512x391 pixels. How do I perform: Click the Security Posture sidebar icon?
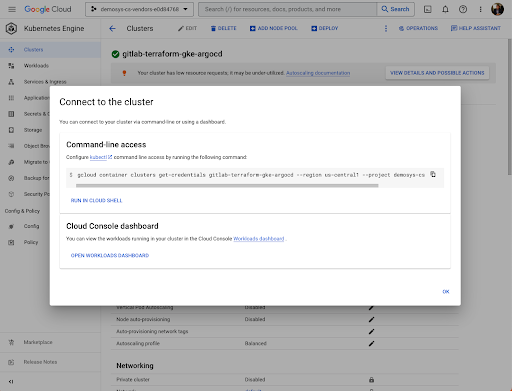point(11,194)
